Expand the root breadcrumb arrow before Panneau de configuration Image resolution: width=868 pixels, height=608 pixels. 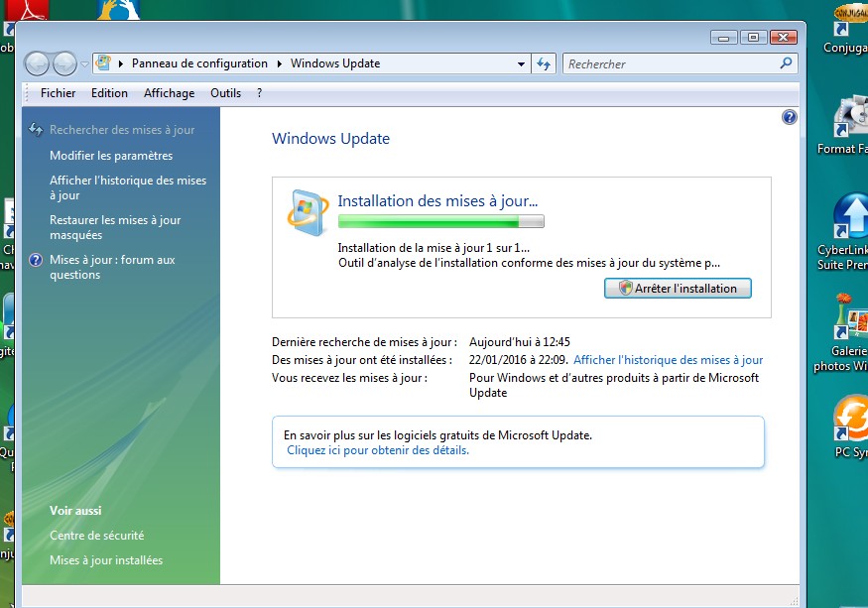(x=121, y=63)
